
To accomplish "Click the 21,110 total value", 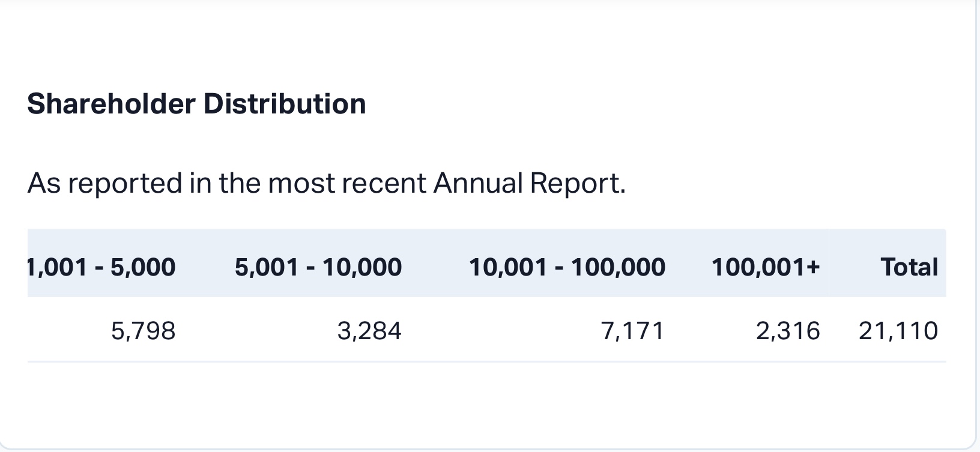I will 898,331.
